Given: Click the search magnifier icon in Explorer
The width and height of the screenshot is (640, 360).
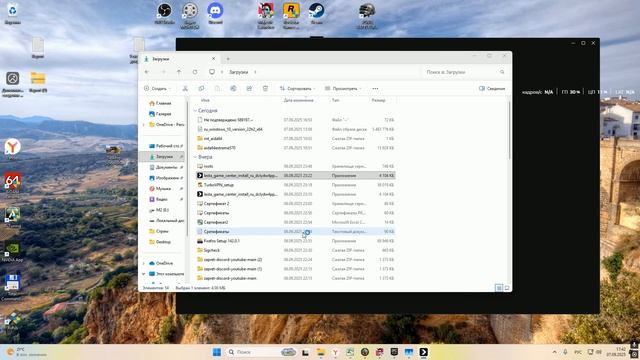Looking at the screenshot, I should tap(502, 72).
